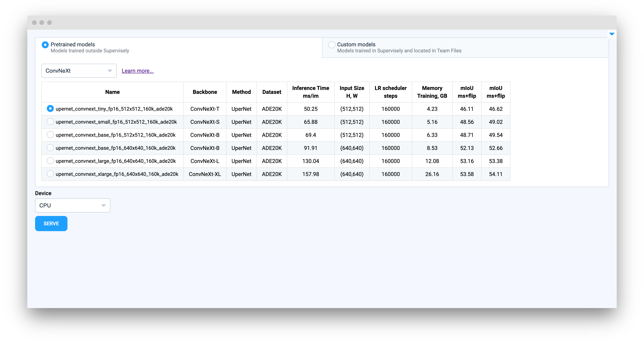644x347 pixels.
Task: Click the Backbone column header
Action: [205, 92]
